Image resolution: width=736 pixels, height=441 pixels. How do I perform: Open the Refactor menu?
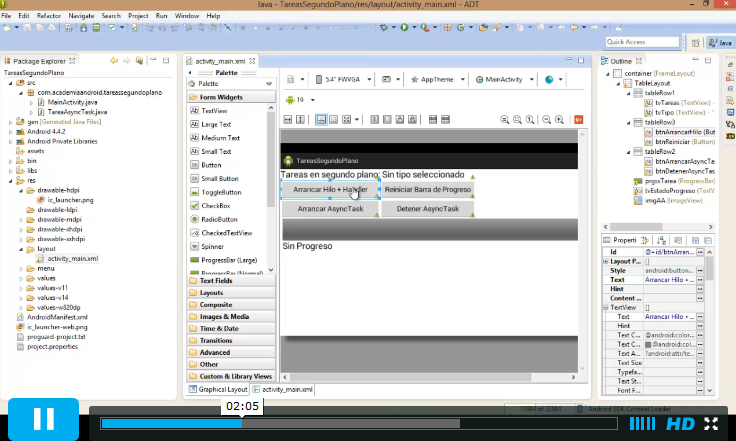pos(49,15)
